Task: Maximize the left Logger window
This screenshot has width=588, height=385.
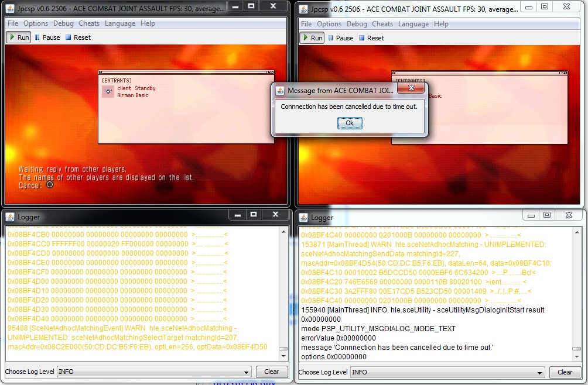Action: tap(254, 214)
